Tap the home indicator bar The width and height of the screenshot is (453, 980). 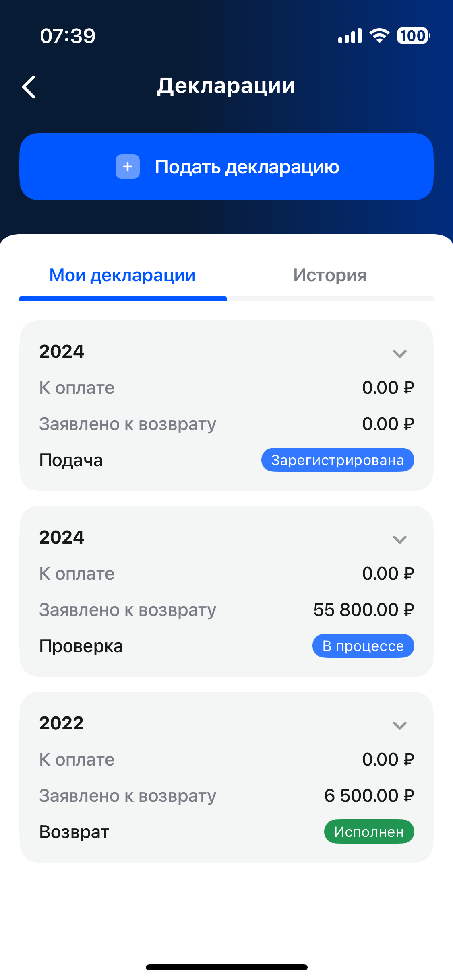click(226, 967)
